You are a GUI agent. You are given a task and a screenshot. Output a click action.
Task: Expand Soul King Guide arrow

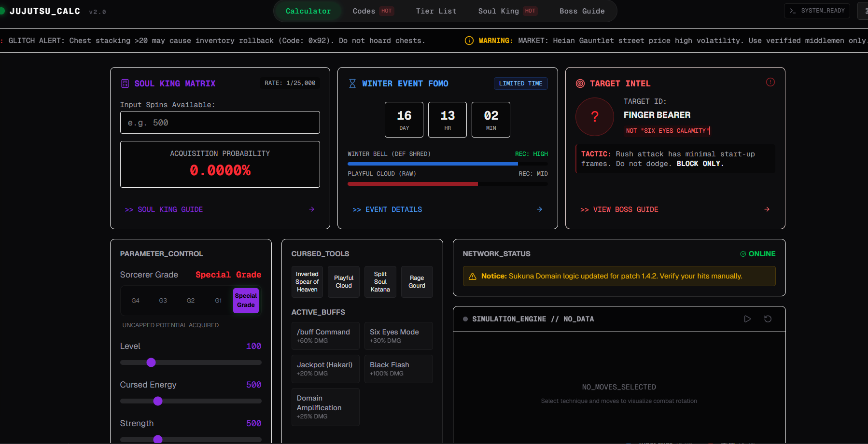[x=312, y=209]
